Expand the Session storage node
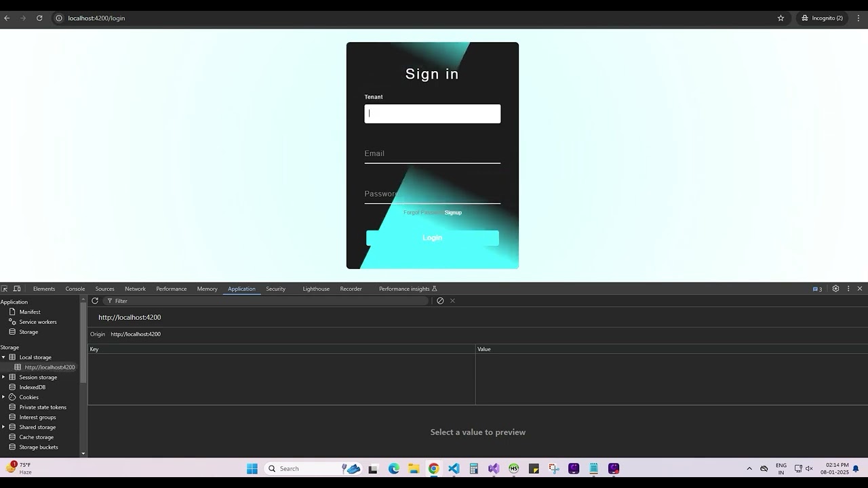Viewport: 868px width, 488px height. coord(3,378)
